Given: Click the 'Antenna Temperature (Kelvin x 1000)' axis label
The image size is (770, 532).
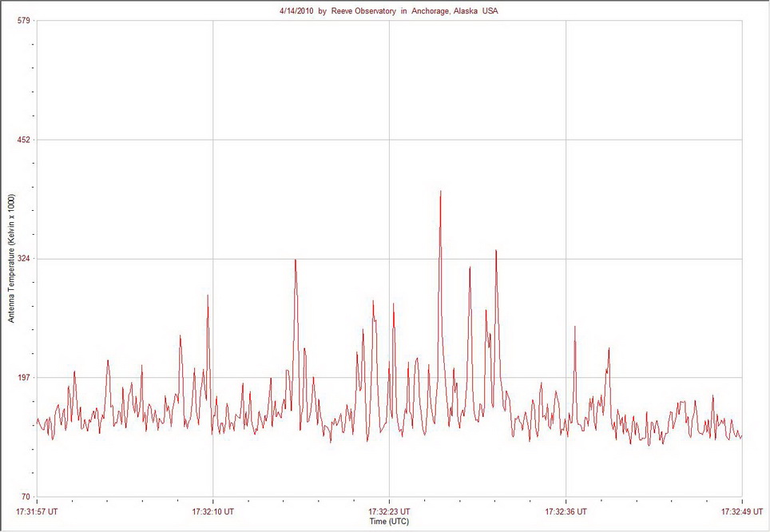Looking at the screenshot, I should [11, 258].
